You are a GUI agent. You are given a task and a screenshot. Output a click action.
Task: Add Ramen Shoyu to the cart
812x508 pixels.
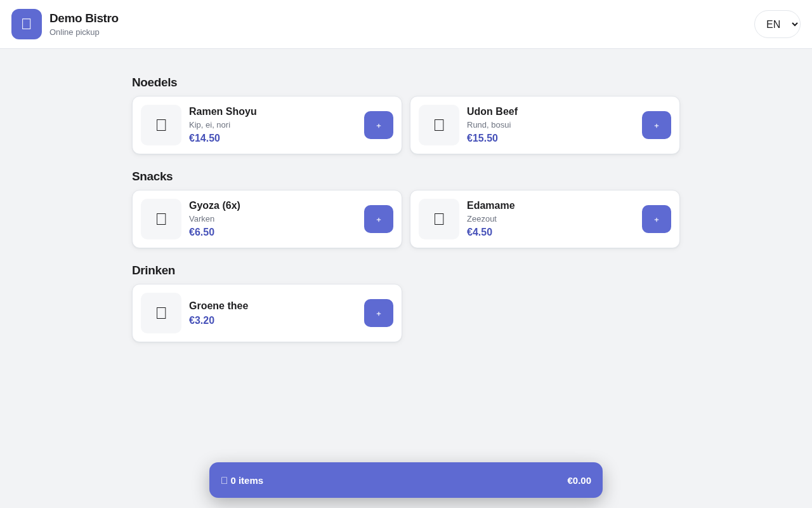point(379,125)
